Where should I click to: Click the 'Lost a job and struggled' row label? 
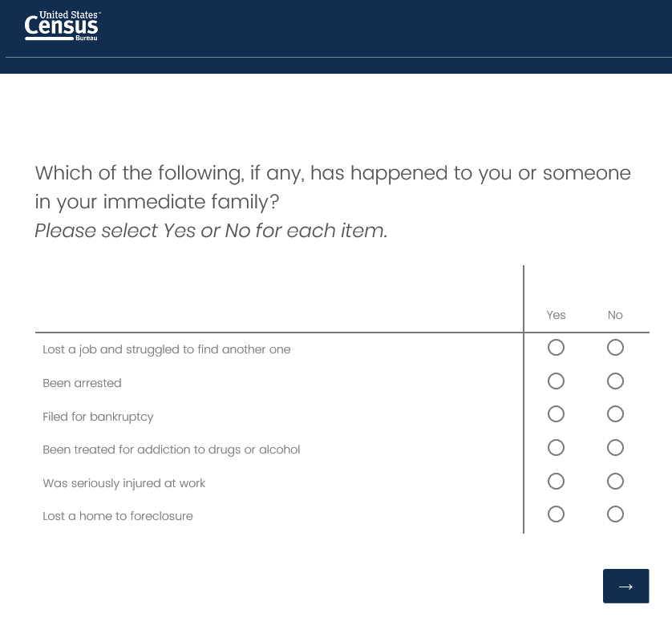point(166,349)
